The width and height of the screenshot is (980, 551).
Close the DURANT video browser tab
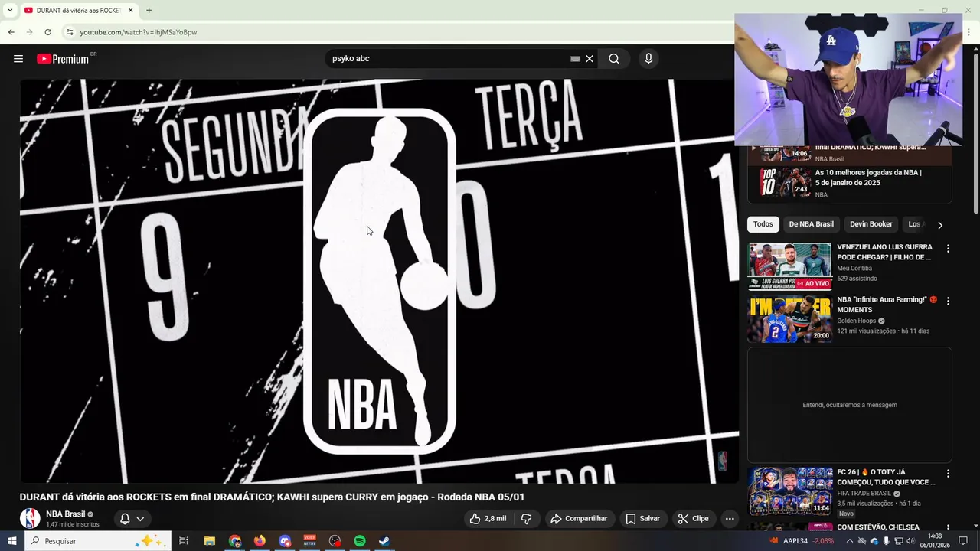130,11
